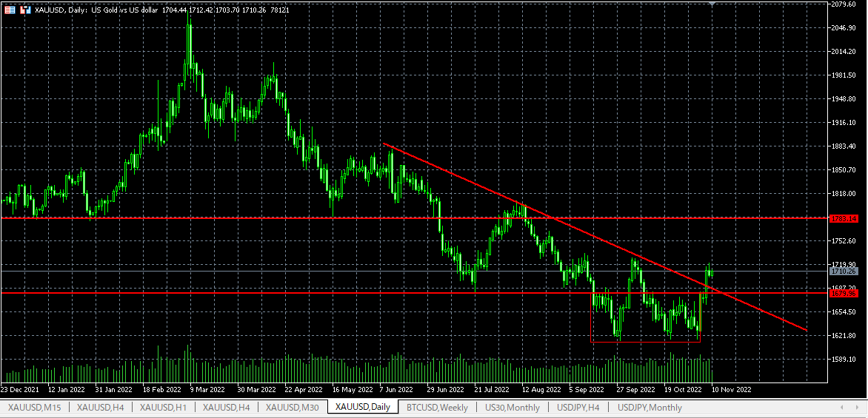Click the 2079.60 price scale value
This screenshot has height=418, width=868.
844,4
